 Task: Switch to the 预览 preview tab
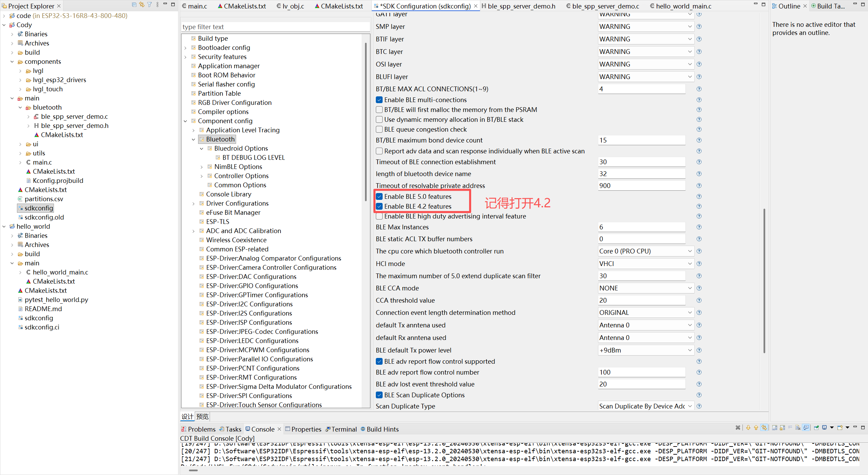[202, 416]
